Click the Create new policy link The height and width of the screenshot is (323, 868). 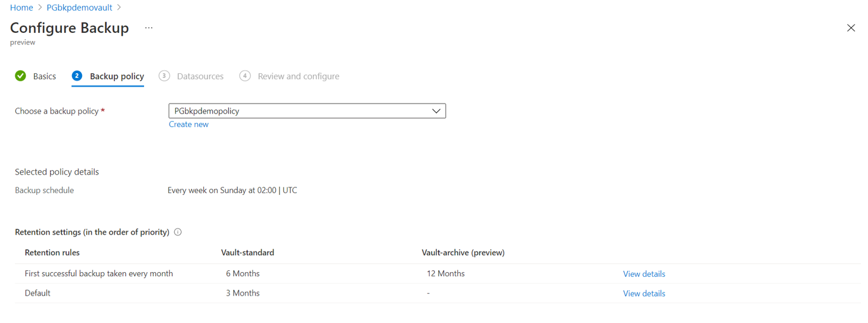(189, 125)
